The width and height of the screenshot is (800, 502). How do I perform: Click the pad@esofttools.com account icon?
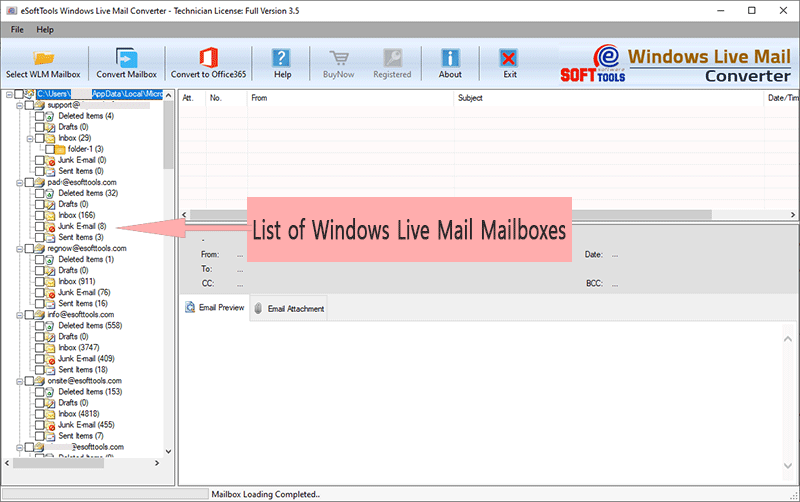click(x=40, y=183)
